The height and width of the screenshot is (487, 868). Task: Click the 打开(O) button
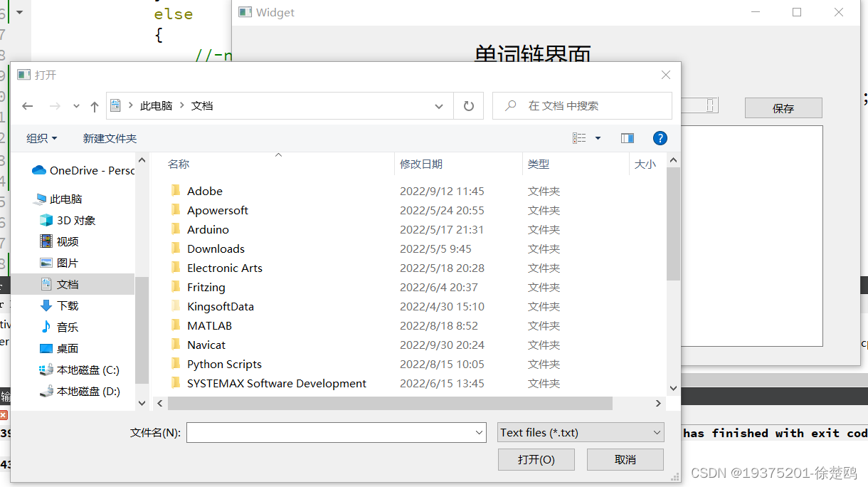tap(536, 460)
